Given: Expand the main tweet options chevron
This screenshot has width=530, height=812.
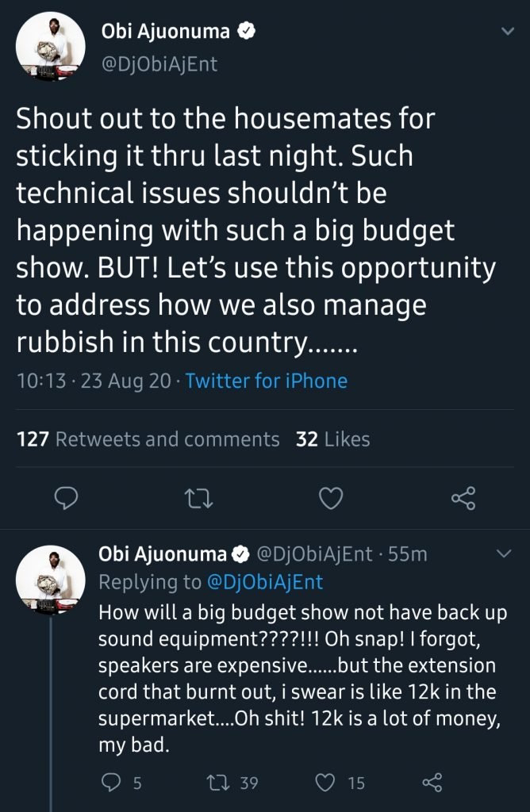Looking at the screenshot, I should tap(506, 33).
